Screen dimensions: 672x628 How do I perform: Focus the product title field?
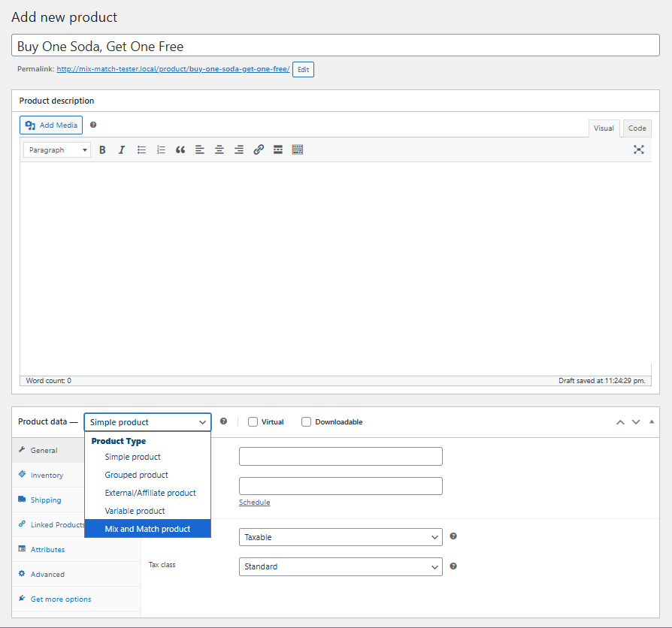click(335, 45)
